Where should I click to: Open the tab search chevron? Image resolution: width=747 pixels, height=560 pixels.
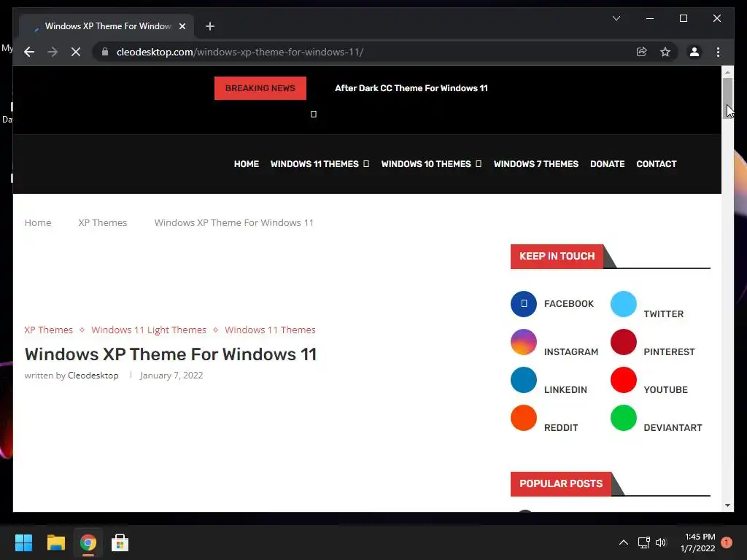[616, 18]
